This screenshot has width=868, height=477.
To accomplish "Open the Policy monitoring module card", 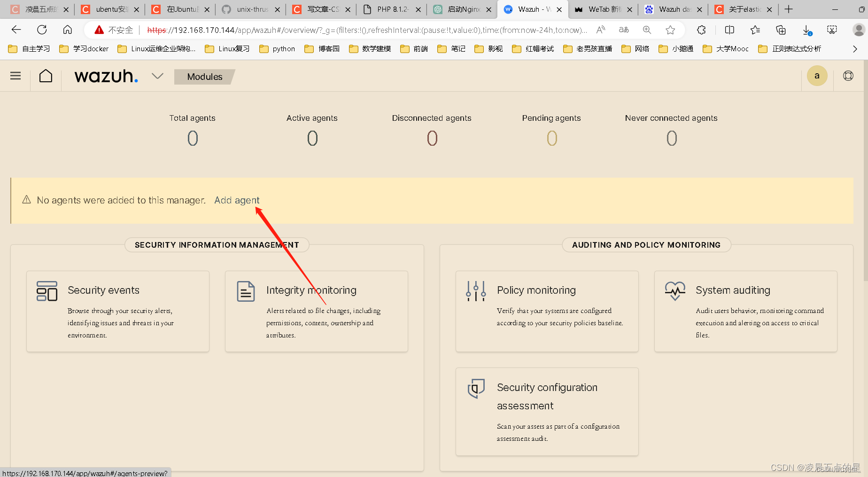I will point(547,311).
